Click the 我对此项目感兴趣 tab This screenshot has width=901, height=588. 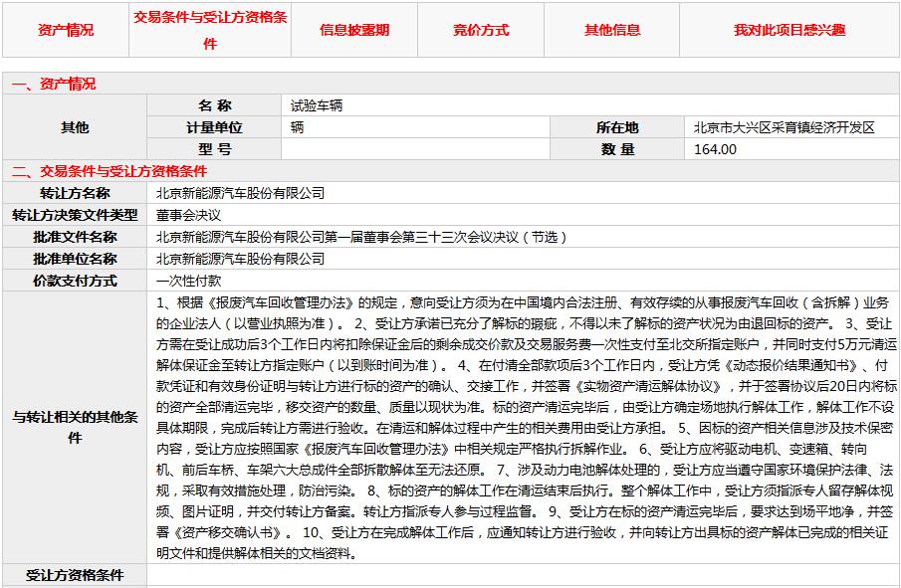[789, 30]
